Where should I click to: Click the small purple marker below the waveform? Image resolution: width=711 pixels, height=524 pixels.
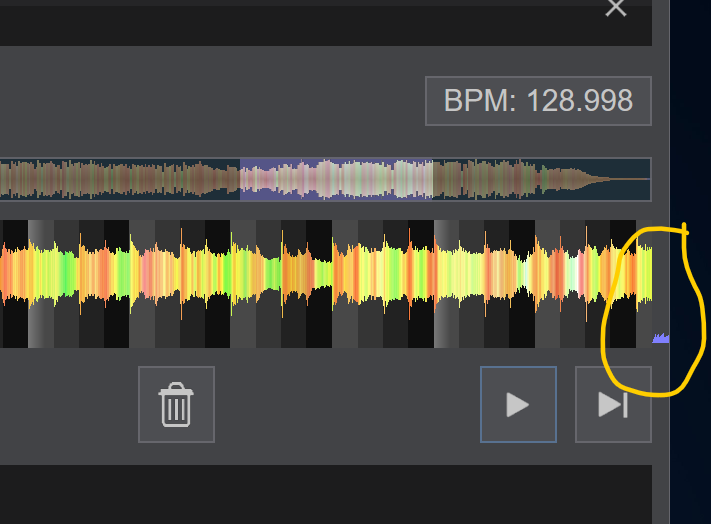660,339
